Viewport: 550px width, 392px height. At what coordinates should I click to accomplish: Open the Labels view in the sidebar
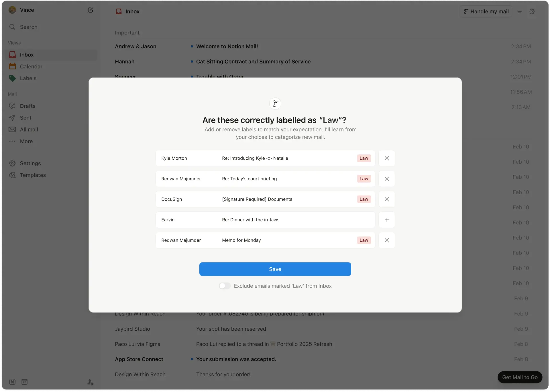(28, 78)
